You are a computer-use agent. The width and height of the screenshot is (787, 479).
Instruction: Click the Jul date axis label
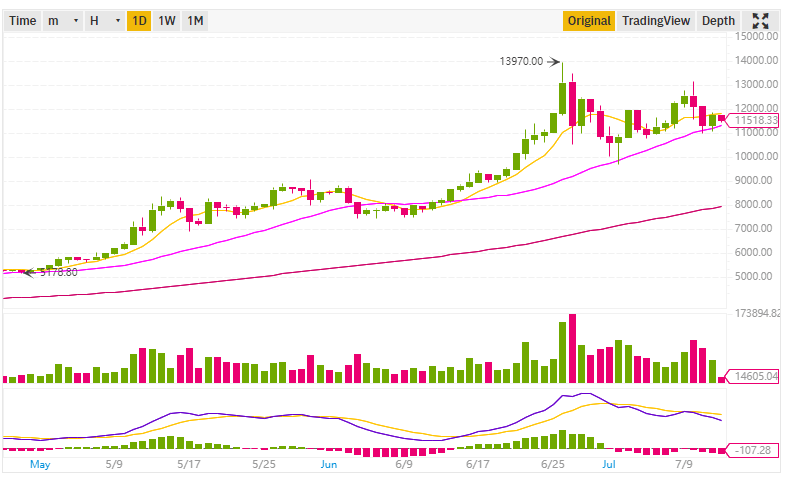coord(609,464)
